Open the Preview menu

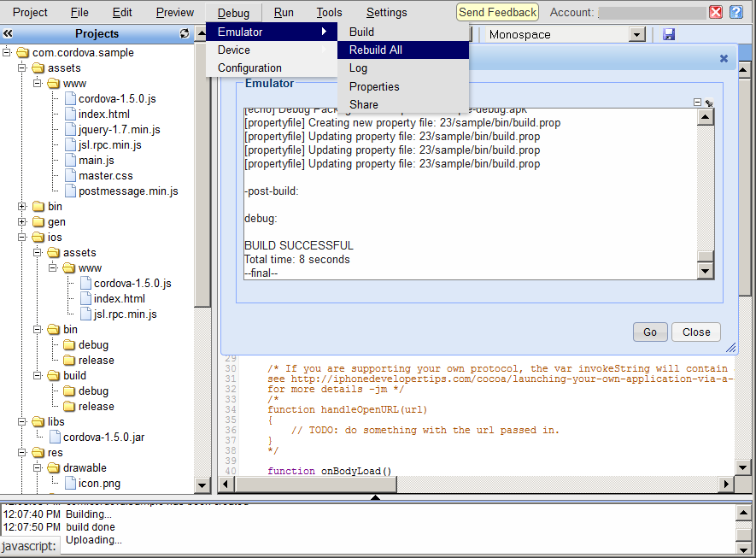coord(175,13)
